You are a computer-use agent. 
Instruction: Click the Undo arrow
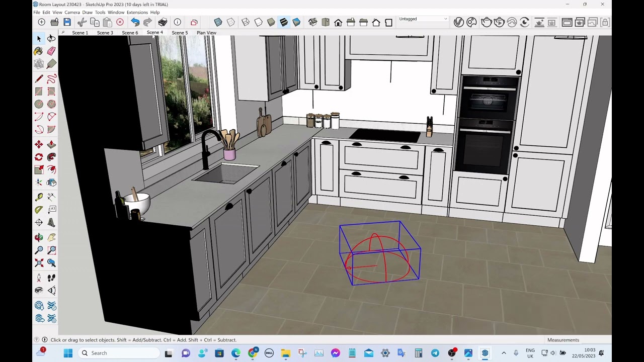tap(135, 22)
